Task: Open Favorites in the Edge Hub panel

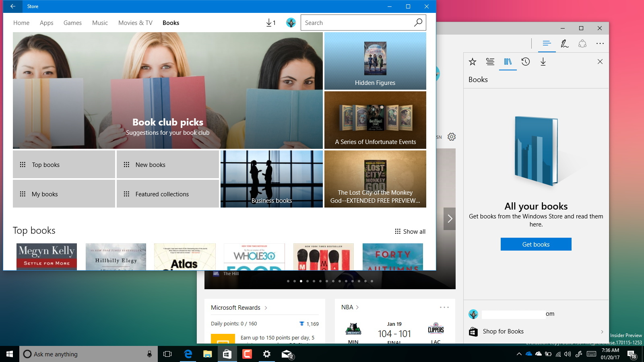Action: [472, 62]
